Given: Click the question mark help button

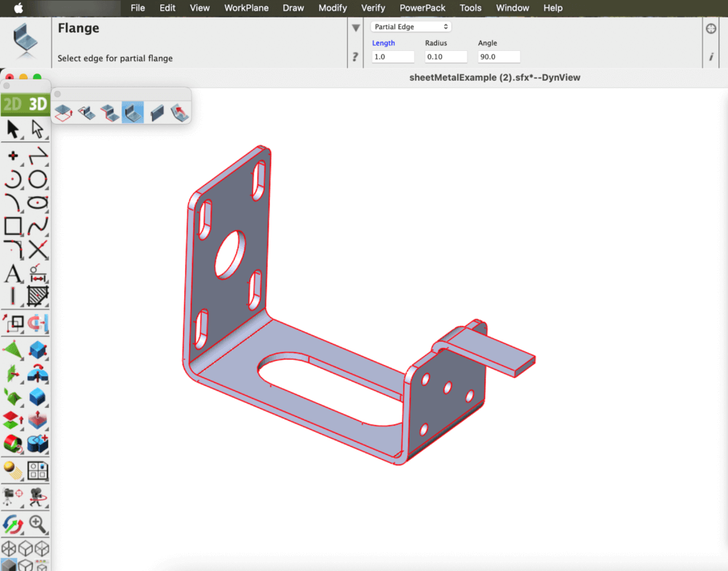Looking at the screenshot, I should click(x=355, y=57).
